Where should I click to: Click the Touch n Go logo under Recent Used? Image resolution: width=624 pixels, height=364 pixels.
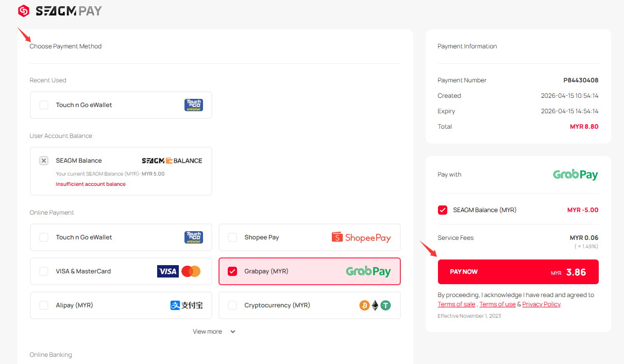pos(193,105)
